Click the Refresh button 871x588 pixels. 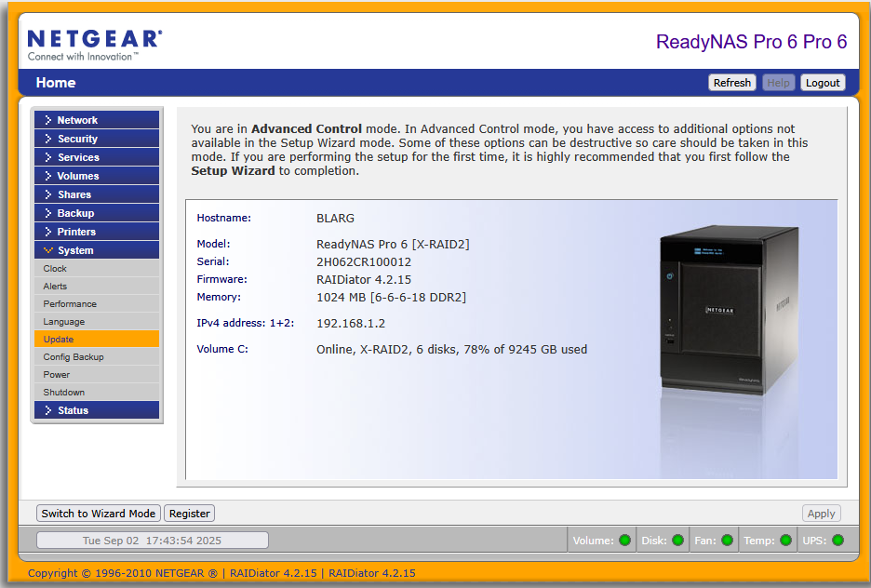pyautogui.click(x=732, y=83)
